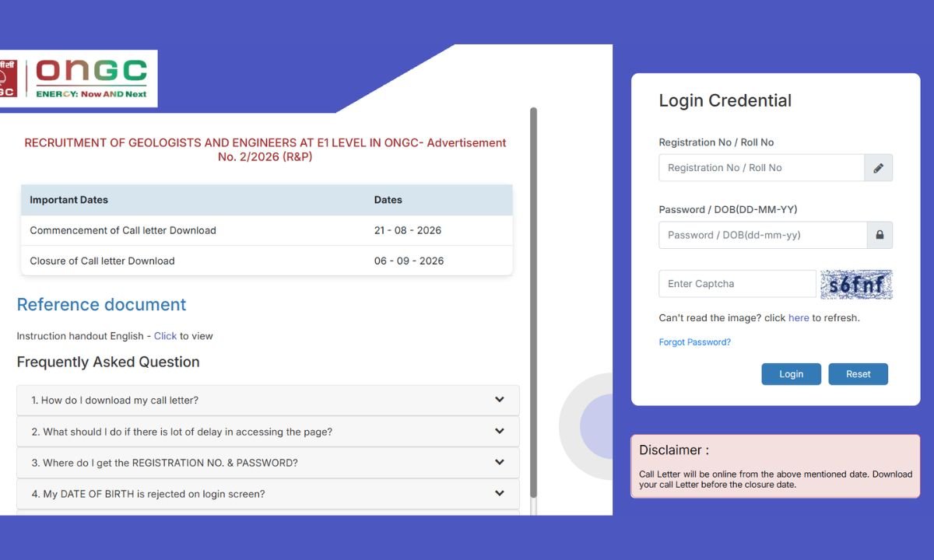Click the 'Reference document' heading

click(101, 305)
